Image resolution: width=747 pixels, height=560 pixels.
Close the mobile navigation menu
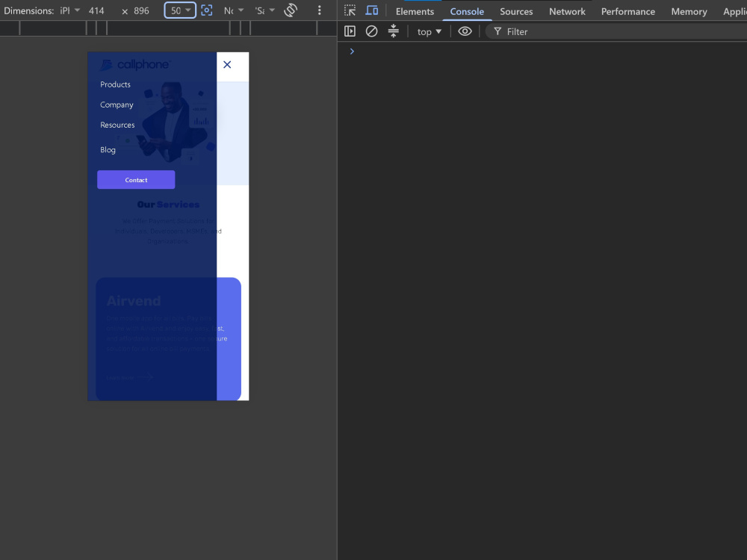[227, 65]
